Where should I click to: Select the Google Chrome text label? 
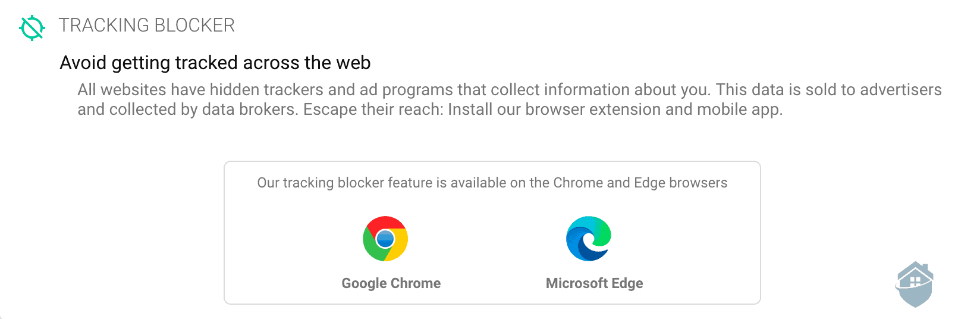pyautogui.click(x=391, y=283)
